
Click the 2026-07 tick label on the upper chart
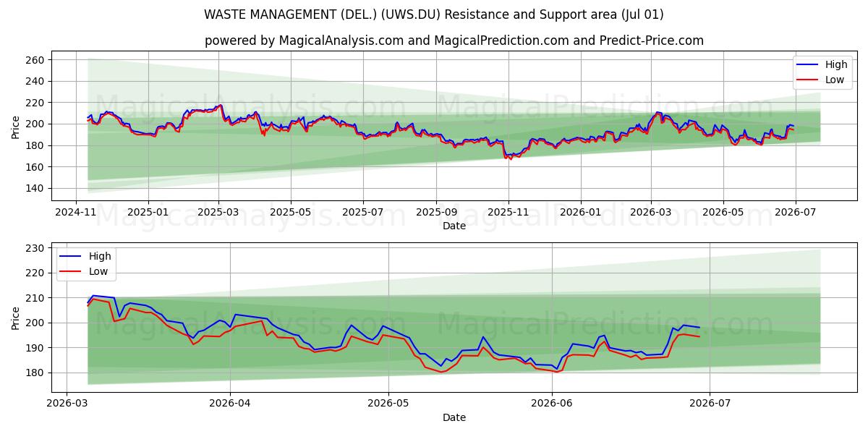795,213
